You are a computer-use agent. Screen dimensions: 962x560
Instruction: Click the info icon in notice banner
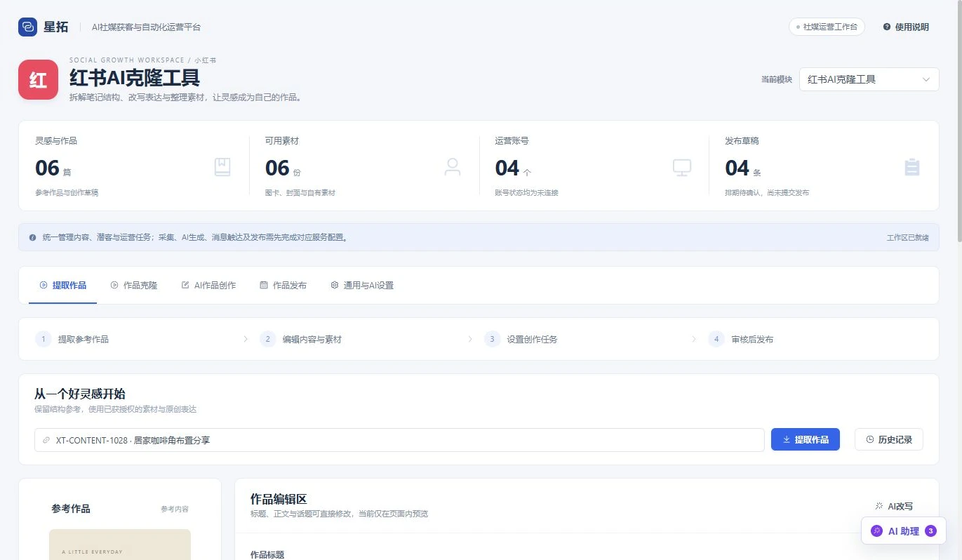tap(32, 237)
